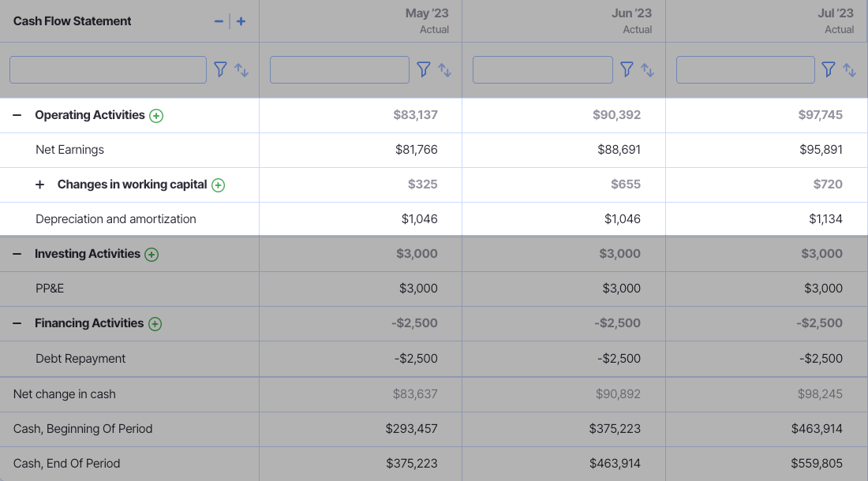This screenshot has height=481, width=868.
Task: Add an item to Changes in working capital
Action: point(218,184)
